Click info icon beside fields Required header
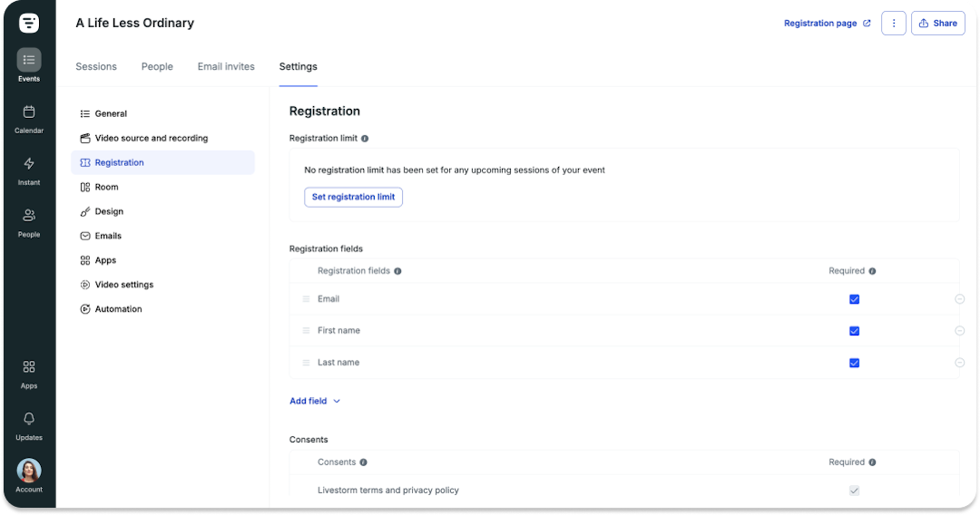The height and width of the screenshot is (515, 980). (x=873, y=271)
